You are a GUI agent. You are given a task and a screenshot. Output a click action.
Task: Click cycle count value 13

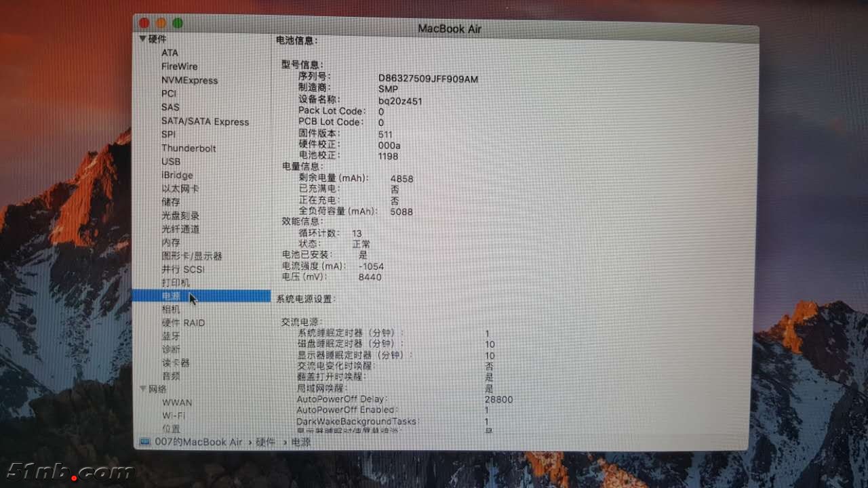pos(357,233)
